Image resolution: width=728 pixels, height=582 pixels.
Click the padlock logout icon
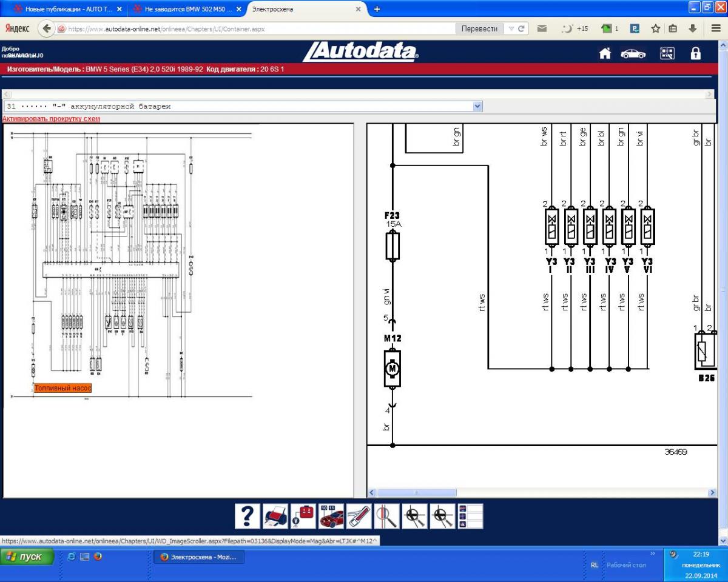(696, 53)
